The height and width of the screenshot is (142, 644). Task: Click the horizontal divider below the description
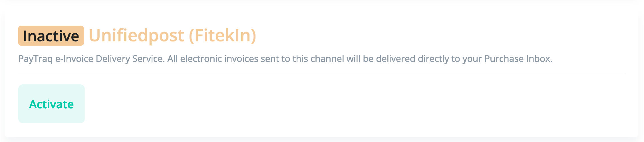[x=321, y=75]
